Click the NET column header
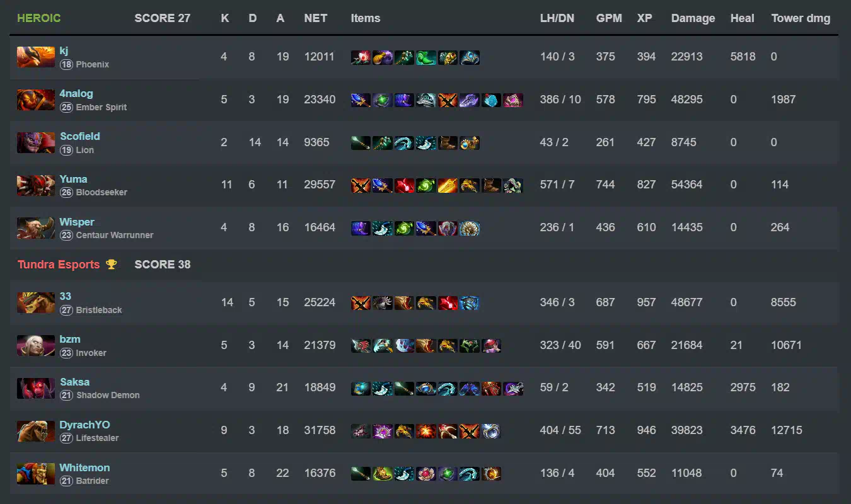This screenshot has width=851, height=504. pyautogui.click(x=316, y=18)
